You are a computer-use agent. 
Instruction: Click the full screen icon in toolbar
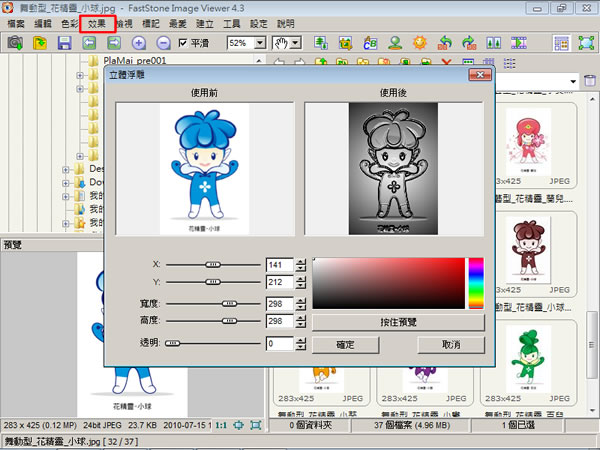point(586,43)
